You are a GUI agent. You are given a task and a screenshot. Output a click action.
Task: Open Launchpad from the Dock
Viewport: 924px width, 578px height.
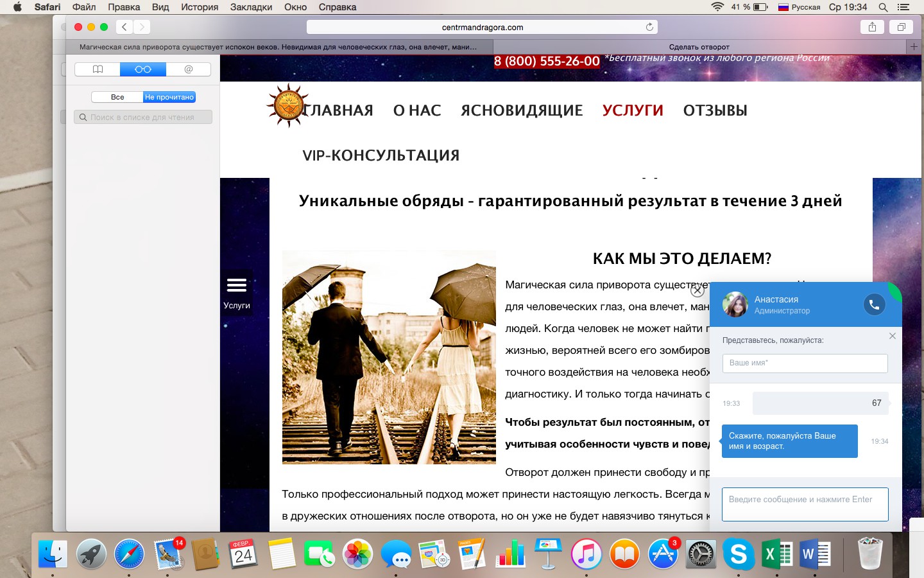(x=91, y=553)
